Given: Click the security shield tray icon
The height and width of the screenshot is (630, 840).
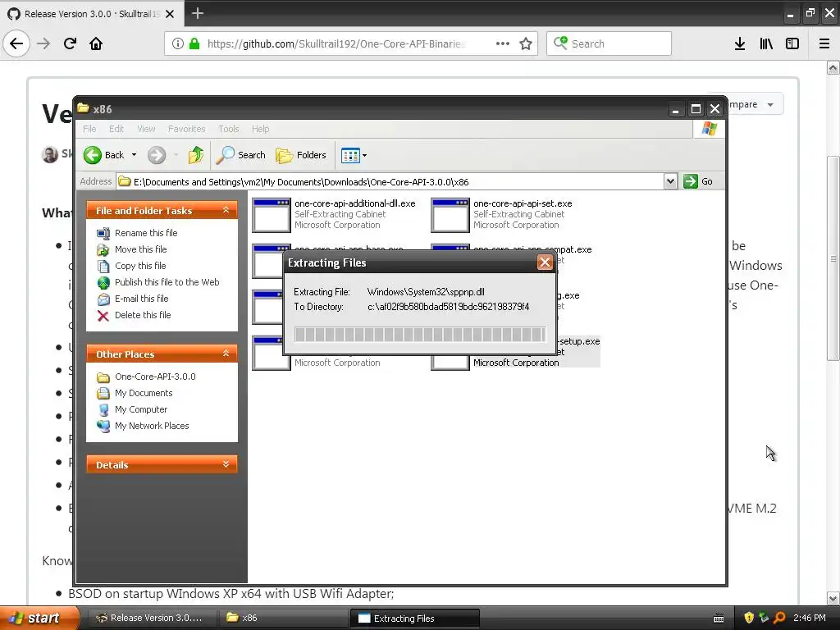Looking at the screenshot, I should click(749, 618).
